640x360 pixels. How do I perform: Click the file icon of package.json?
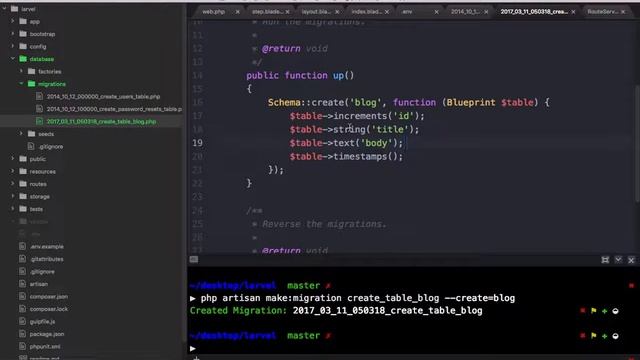[22, 334]
